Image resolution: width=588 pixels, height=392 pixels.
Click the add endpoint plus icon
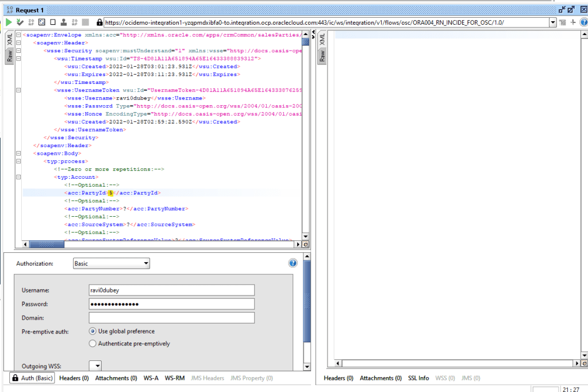573,22
